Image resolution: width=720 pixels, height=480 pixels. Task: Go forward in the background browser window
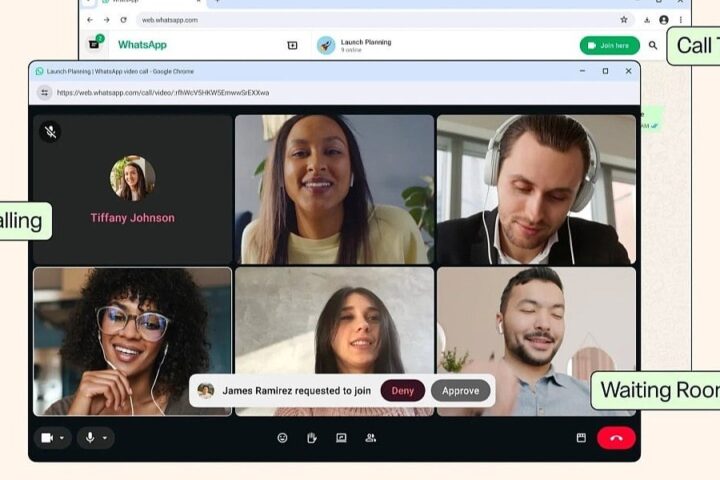(x=107, y=20)
